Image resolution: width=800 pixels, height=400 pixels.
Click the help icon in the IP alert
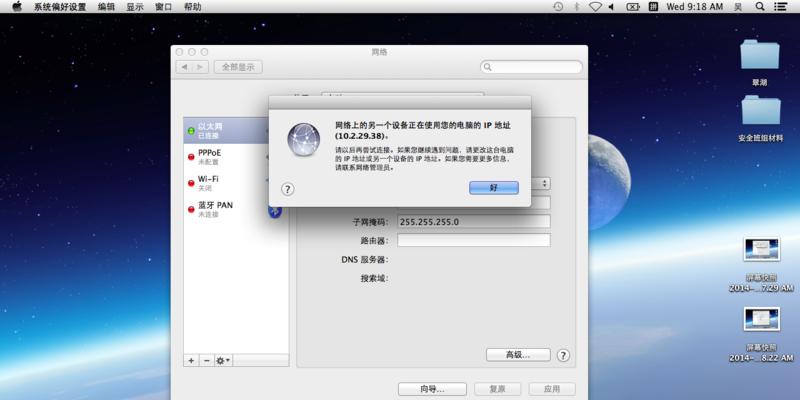click(287, 188)
